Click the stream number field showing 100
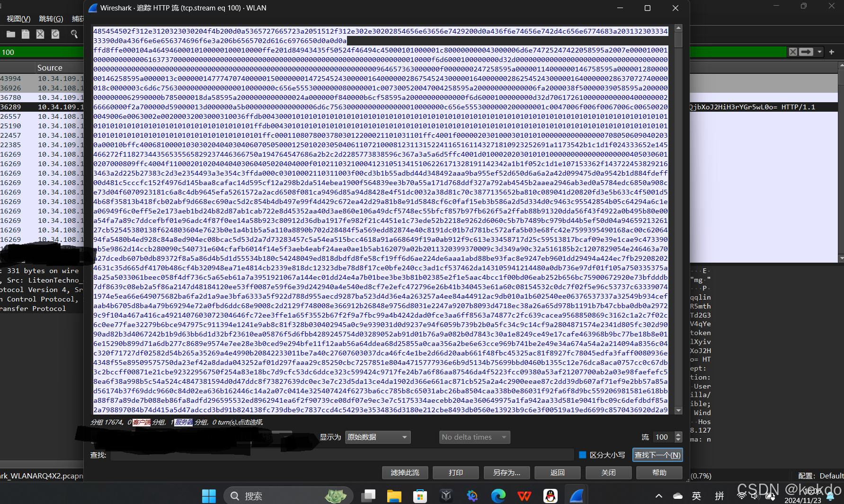Screen dimensions: 844x504 click(x=664, y=437)
